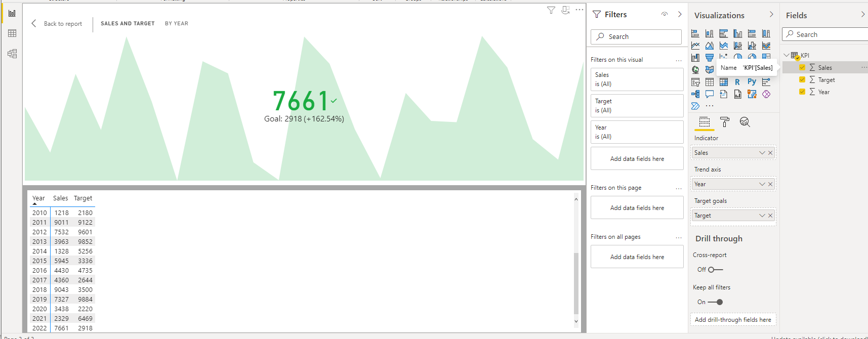This screenshot has height=339, width=868.
Task: Toggle the Filters pane eye visibility icon
Action: click(x=665, y=14)
